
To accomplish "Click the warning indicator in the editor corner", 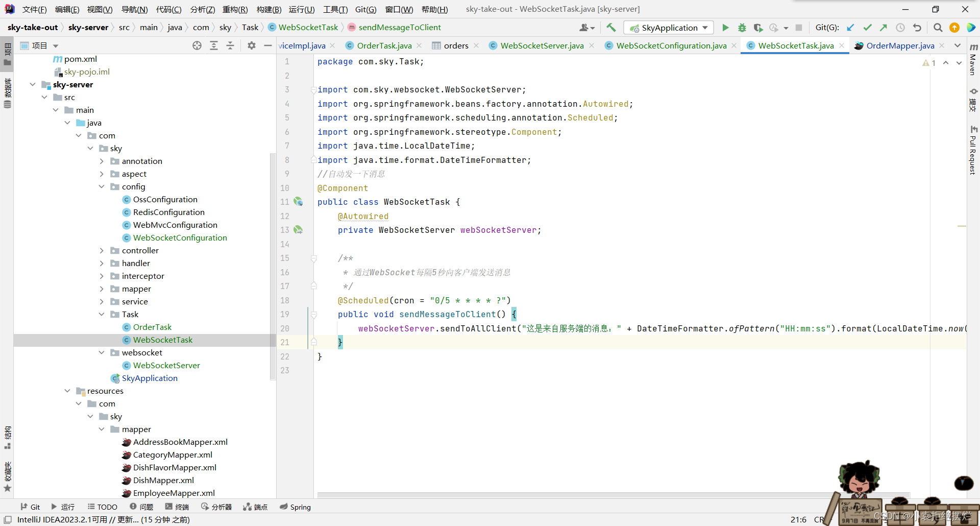I will [x=929, y=63].
